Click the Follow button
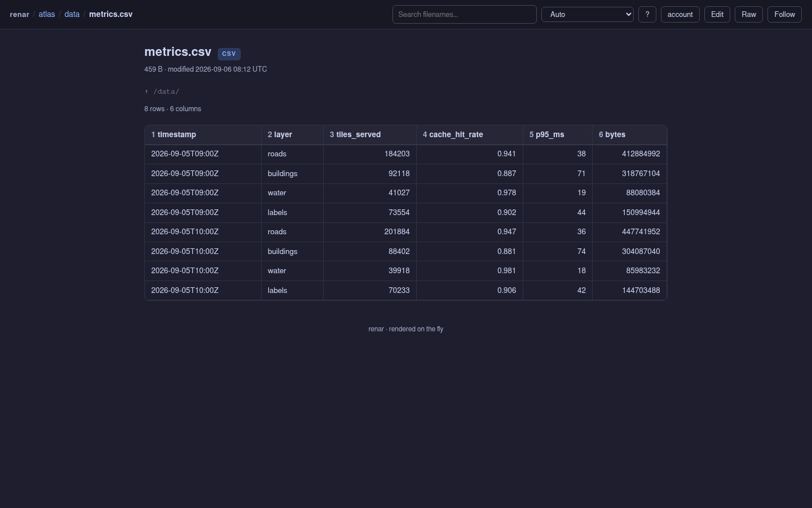The width and height of the screenshot is (812, 508). click(x=784, y=15)
